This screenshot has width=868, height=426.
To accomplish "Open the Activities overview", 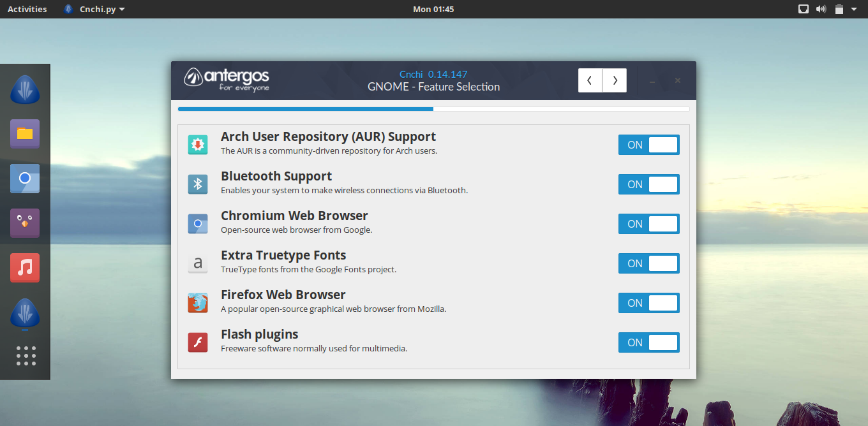I will pos(27,9).
